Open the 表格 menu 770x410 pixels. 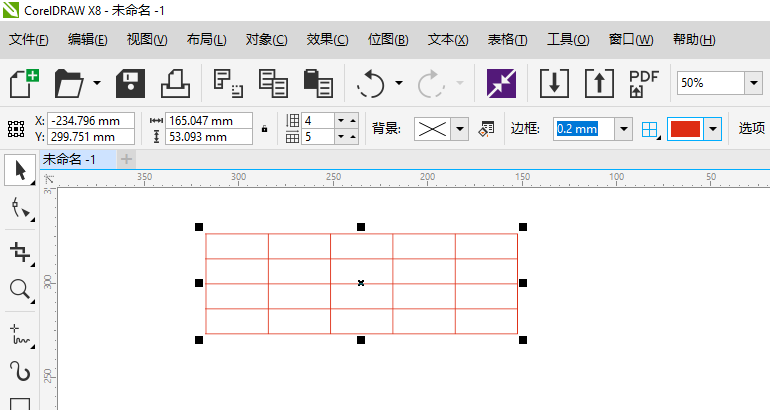tap(507, 40)
